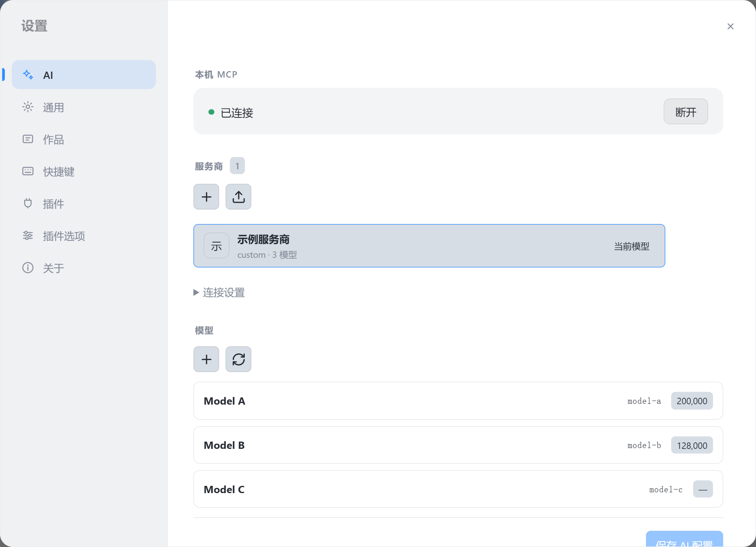Add a new provider with plus button
This screenshot has width=756, height=547.
[x=206, y=197]
